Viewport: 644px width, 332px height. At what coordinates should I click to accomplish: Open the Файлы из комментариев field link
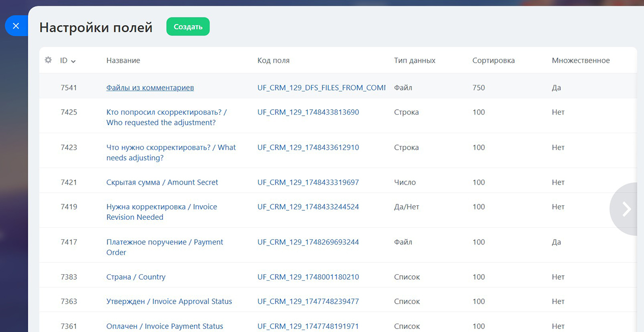150,88
